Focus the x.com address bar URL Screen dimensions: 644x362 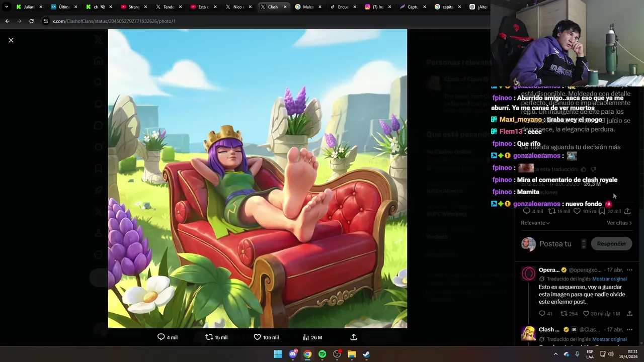[x=114, y=21]
